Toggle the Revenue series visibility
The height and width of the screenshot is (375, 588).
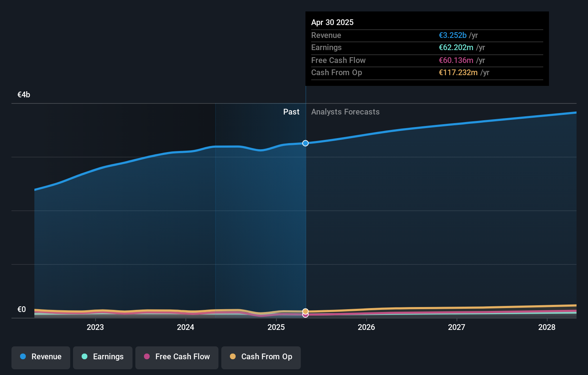pos(40,357)
